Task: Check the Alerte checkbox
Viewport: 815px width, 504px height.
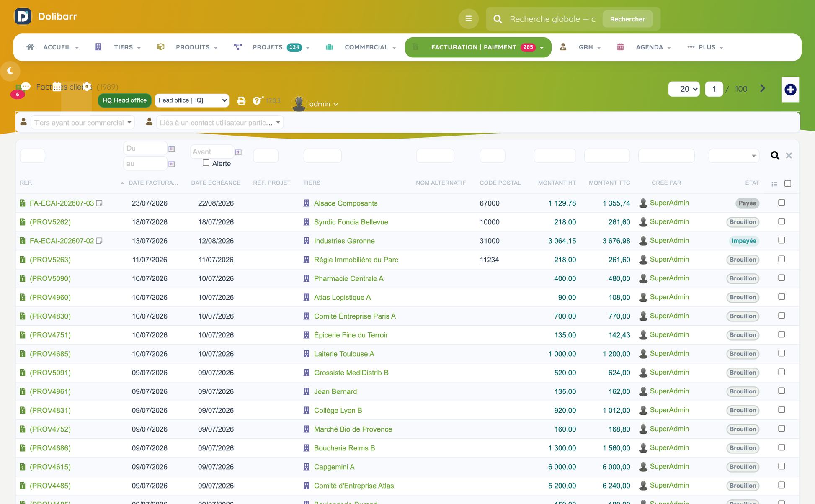Action: tap(206, 163)
